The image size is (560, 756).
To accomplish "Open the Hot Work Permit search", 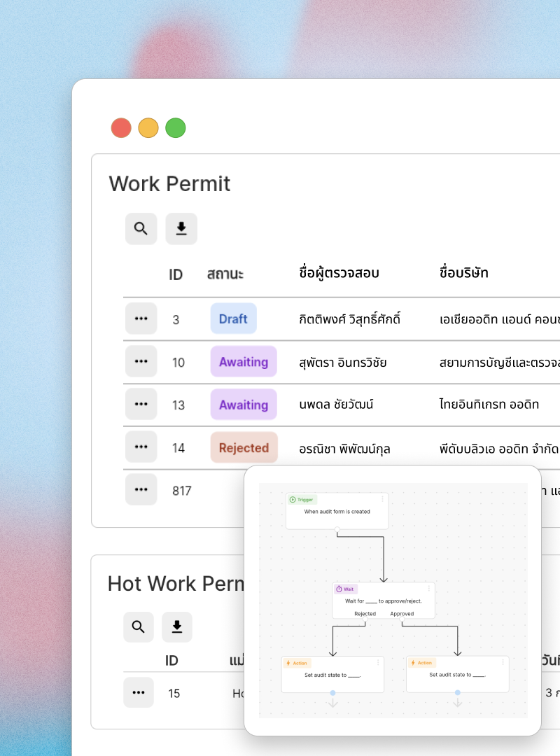I will pos(138,627).
